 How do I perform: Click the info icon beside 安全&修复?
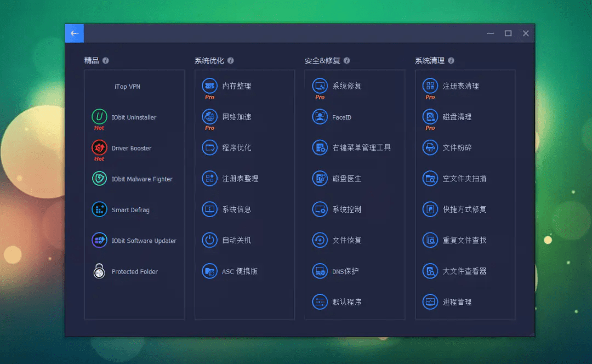pos(347,60)
